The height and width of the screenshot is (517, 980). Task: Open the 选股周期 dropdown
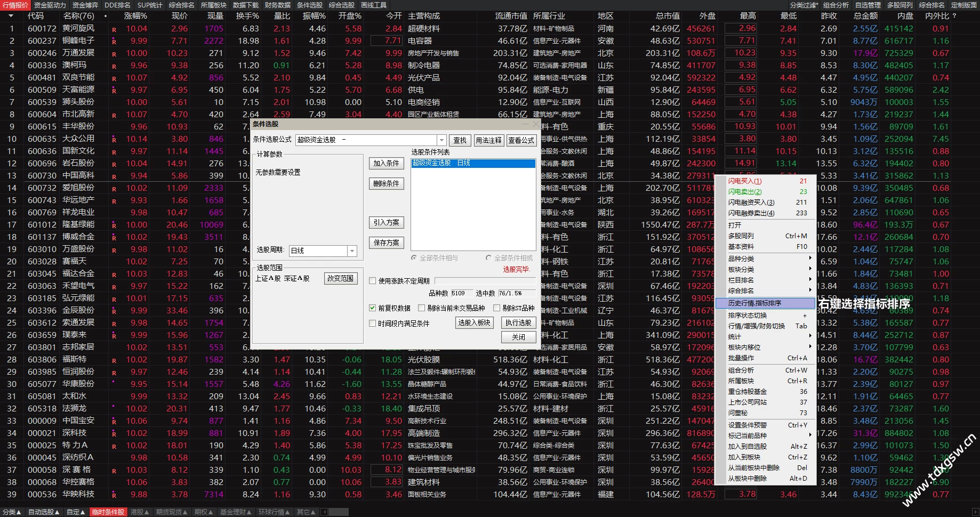click(x=352, y=251)
